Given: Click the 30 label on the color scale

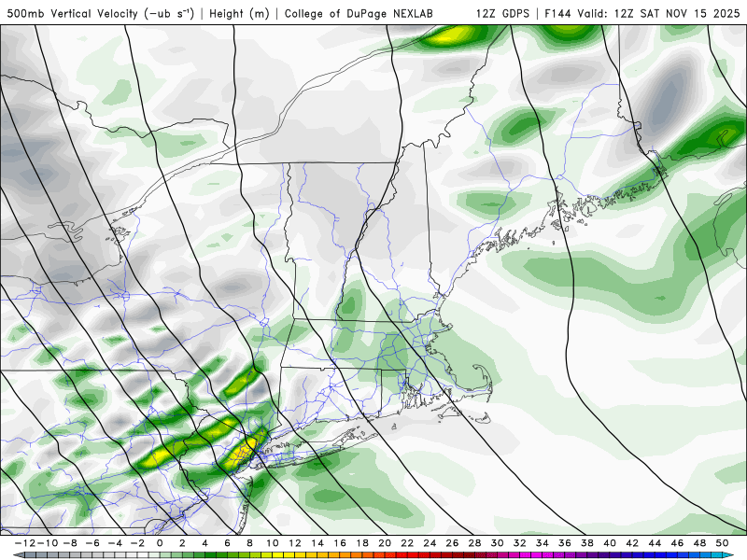Looking at the screenshot, I should point(498,543).
